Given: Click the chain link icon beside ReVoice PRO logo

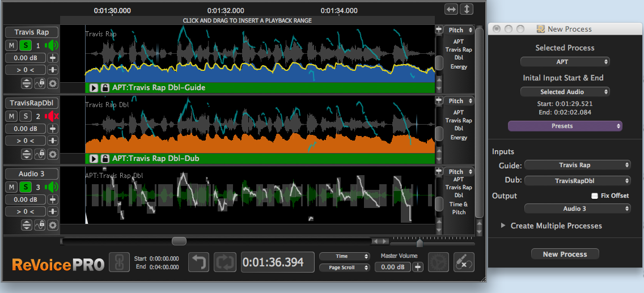Looking at the screenshot, I should point(119,262).
